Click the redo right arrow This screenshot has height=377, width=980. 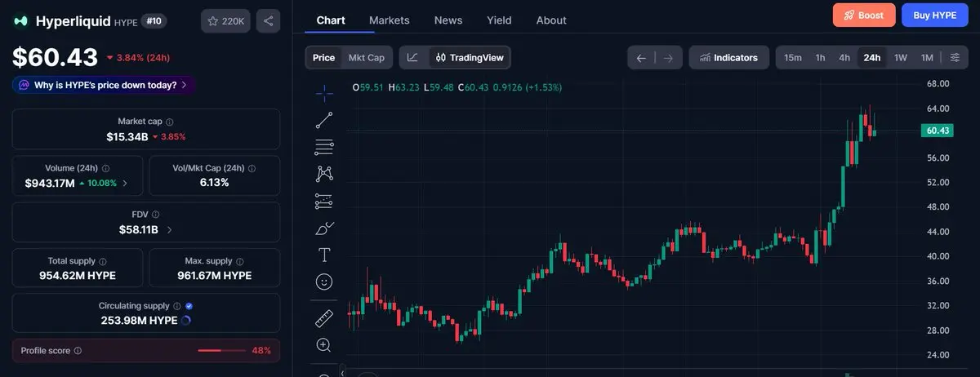click(x=668, y=58)
